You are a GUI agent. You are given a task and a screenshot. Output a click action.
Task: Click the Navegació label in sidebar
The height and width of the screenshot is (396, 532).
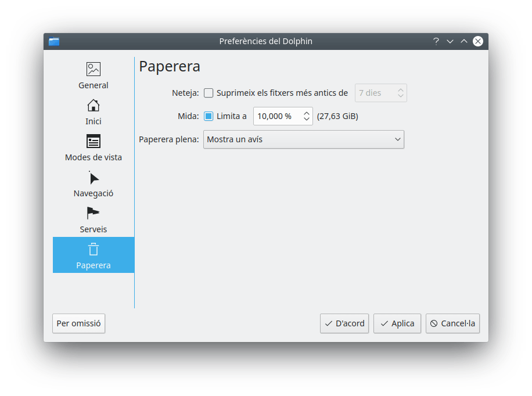pyautogui.click(x=93, y=193)
